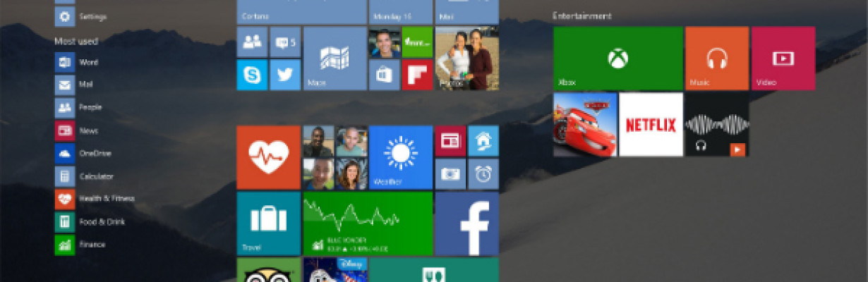Launch Word from the Most used list
The width and height of the screenshot is (868, 282).
coord(76,62)
